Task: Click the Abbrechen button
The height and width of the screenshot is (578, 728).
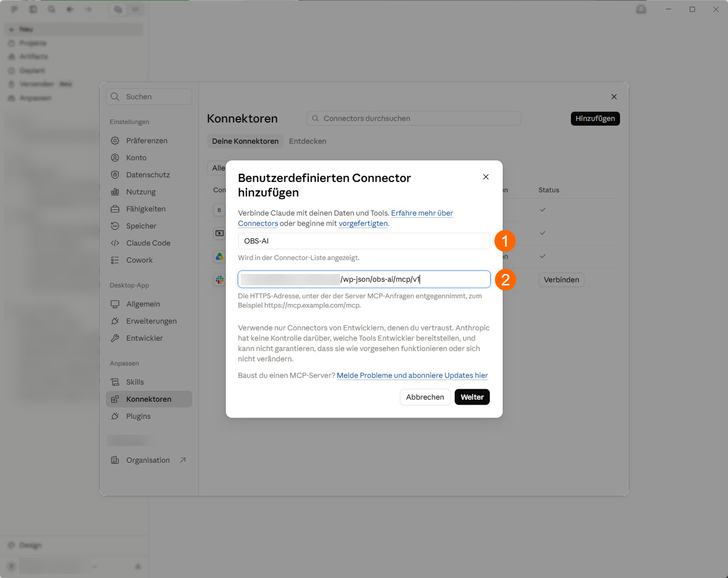Action: pyautogui.click(x=425, y=397)
